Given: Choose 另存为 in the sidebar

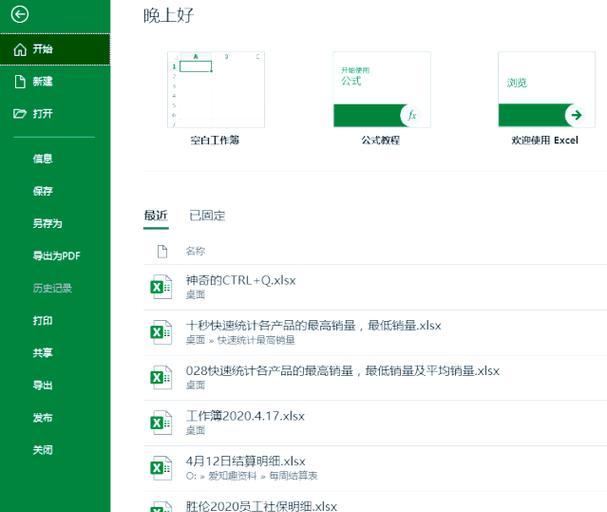Looking at the screenshot, I should click(47, 224).
